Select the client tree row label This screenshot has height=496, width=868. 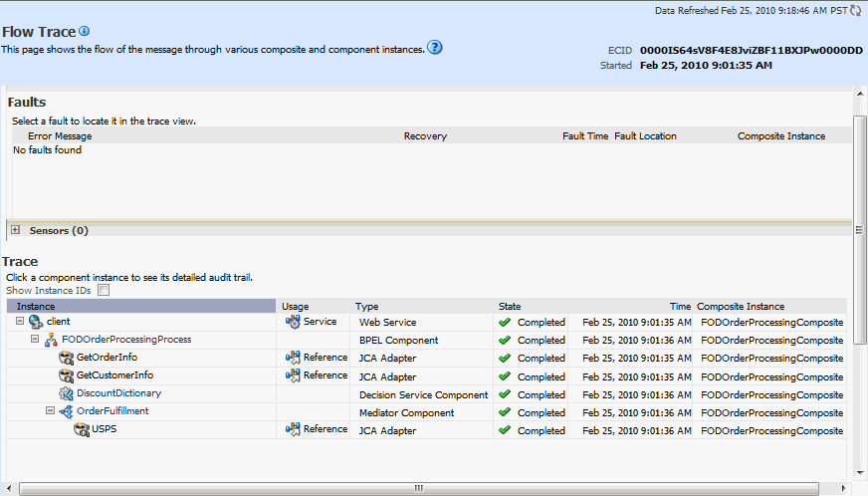pyautogui.click(x=58, y=322)
